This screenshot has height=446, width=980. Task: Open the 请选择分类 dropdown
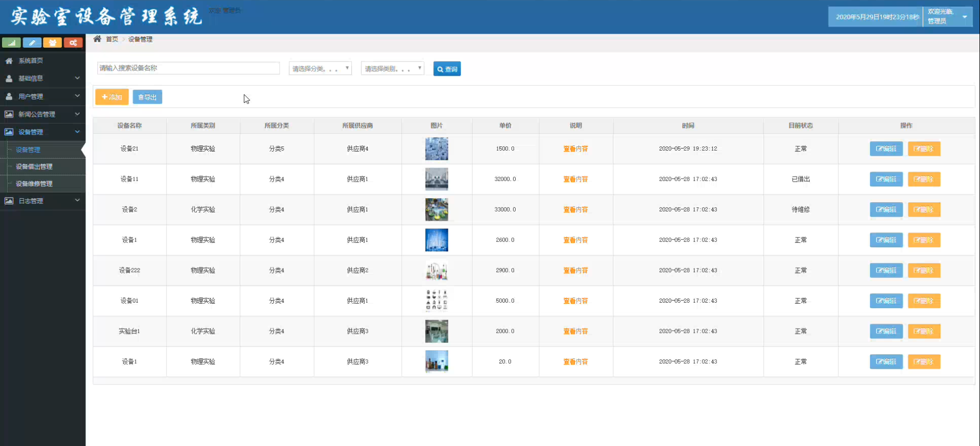(x=320, y=69)
